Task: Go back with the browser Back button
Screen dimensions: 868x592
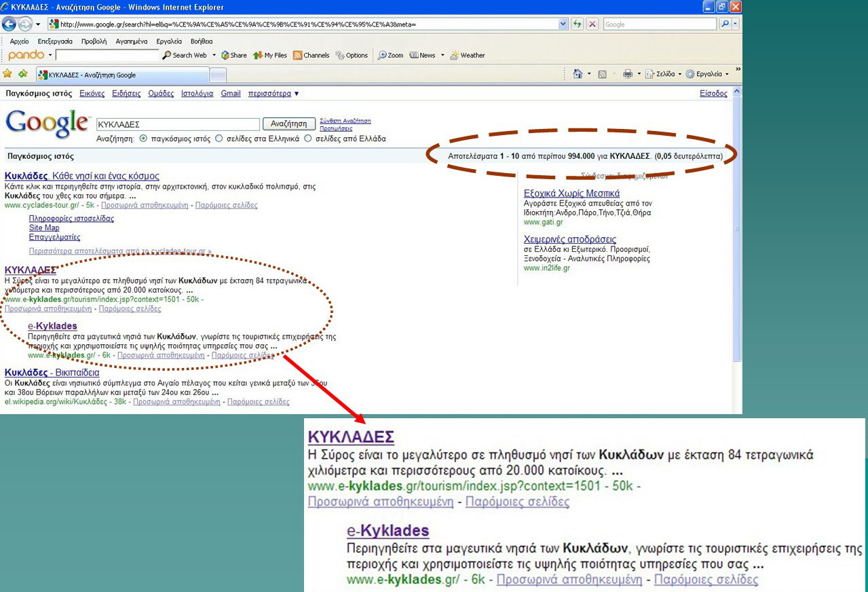Action: tap(9, 24)
